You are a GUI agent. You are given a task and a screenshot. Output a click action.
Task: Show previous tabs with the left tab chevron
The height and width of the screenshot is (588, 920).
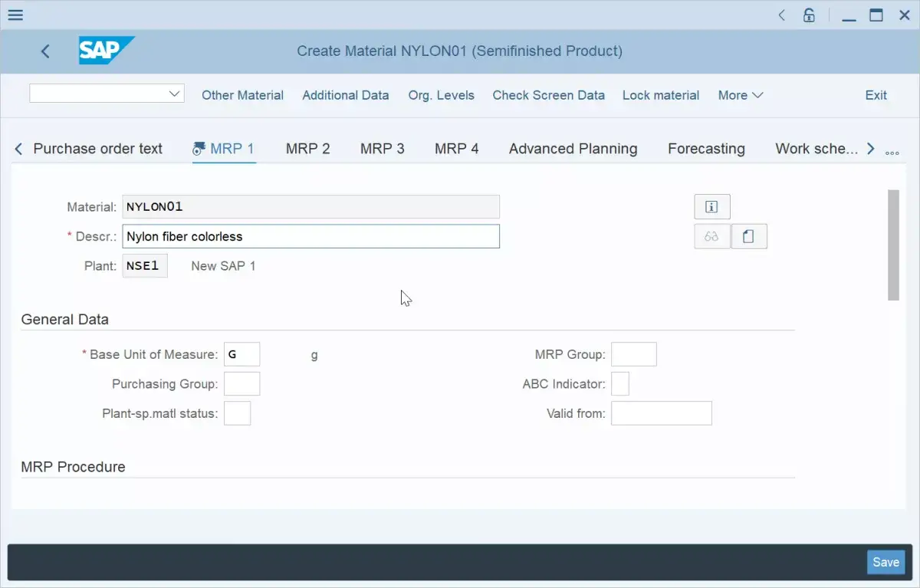pos(18,149)
